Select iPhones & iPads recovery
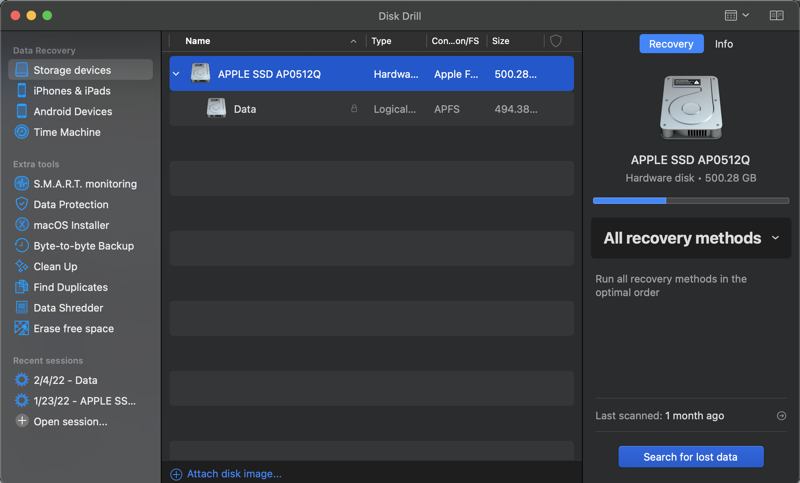Viewport: 800px width, 483px height. coord(71,91)
